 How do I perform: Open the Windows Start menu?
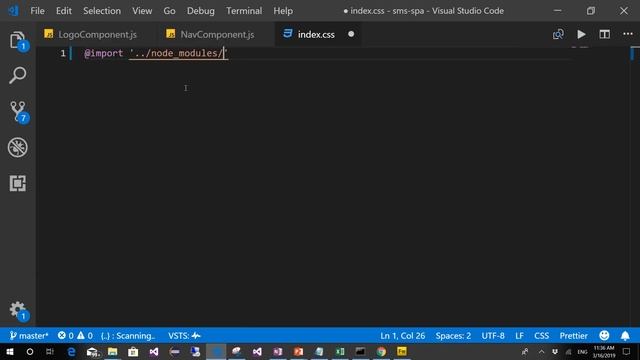click(10, 351)
